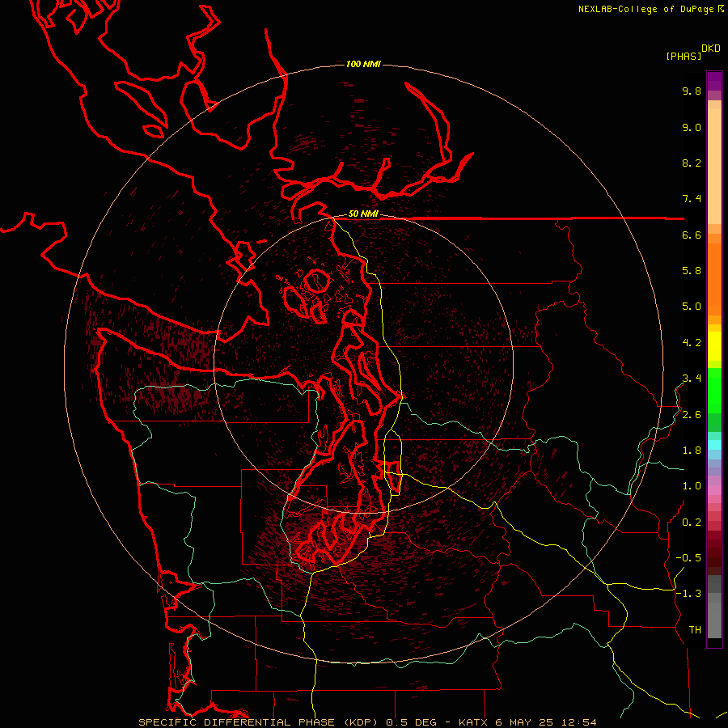
Task: Click the purple swatch atop the color bar
Action: click(x=714, y=81)
